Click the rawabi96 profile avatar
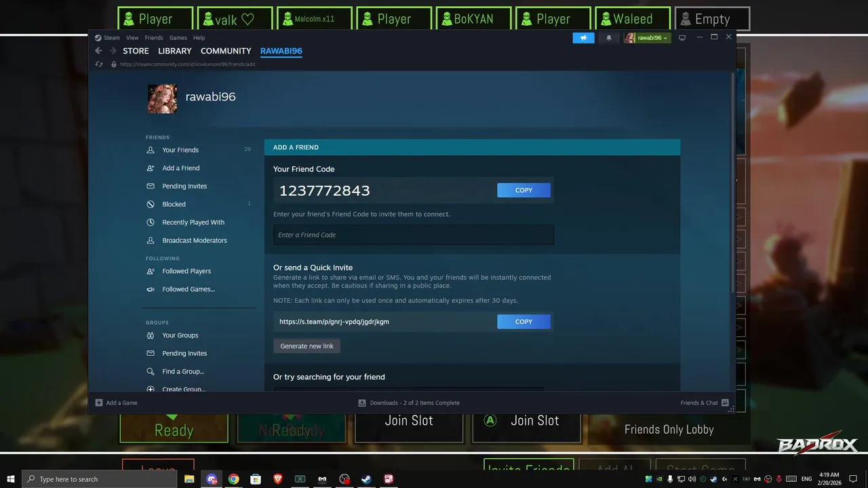The width and height of the screenshot is (868, 488). 162,99
